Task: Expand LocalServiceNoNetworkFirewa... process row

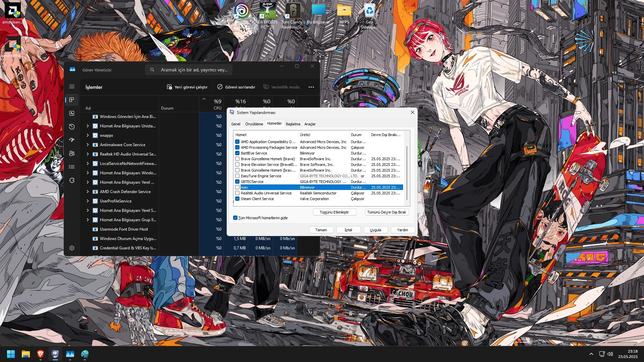Action: click(x=88, y=164)
